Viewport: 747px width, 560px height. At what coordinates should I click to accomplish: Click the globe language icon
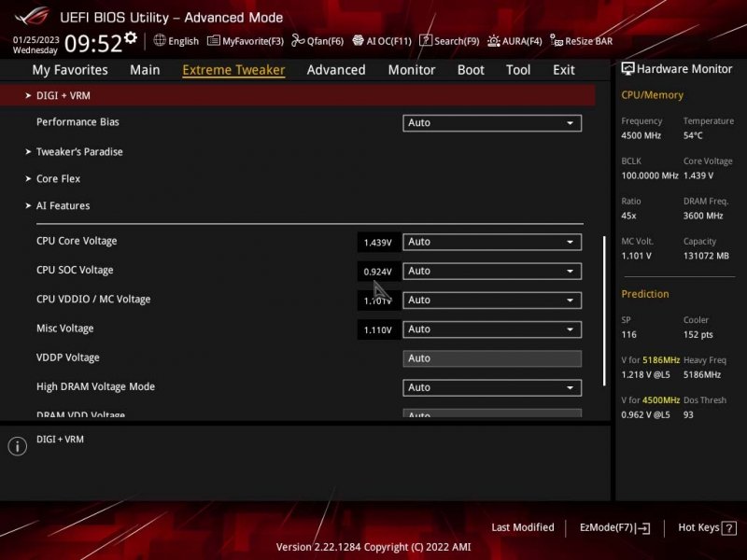tap(160, 40)
